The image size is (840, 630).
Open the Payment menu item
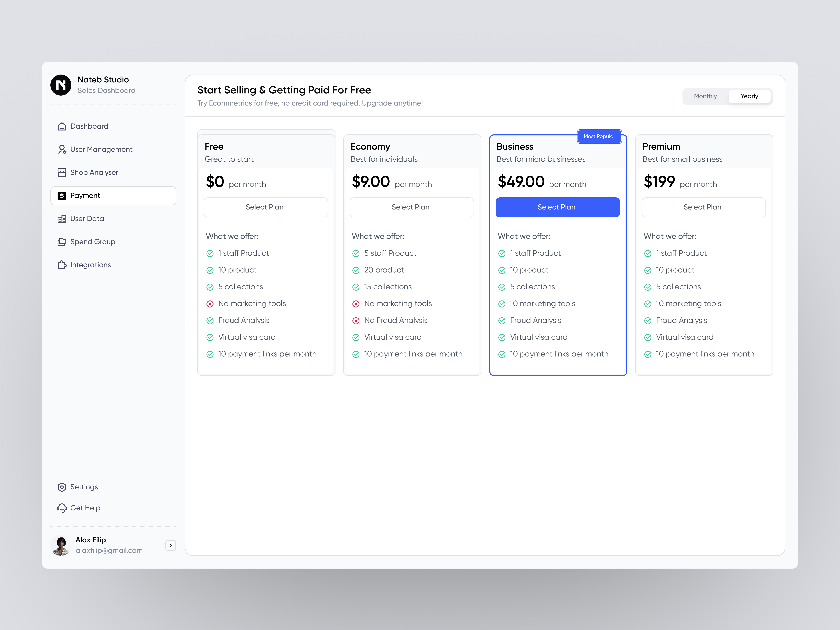click(x=113, y=196)
